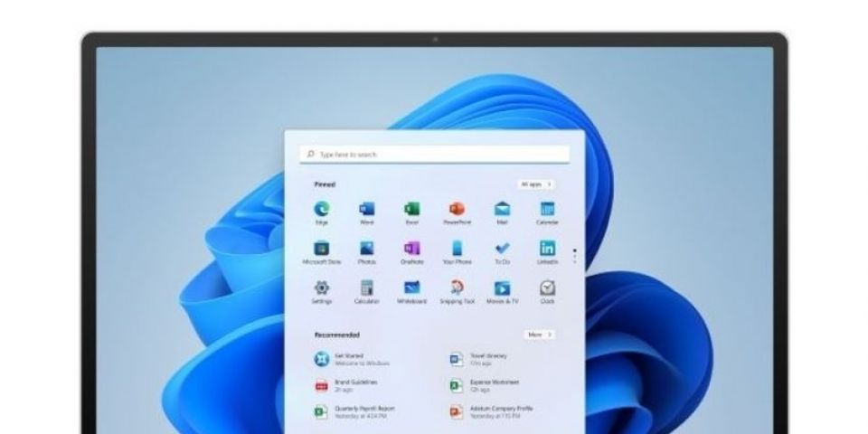Show the All apps list
The width and height of the screenshot is (868, 434).
(x=537, y=184)
